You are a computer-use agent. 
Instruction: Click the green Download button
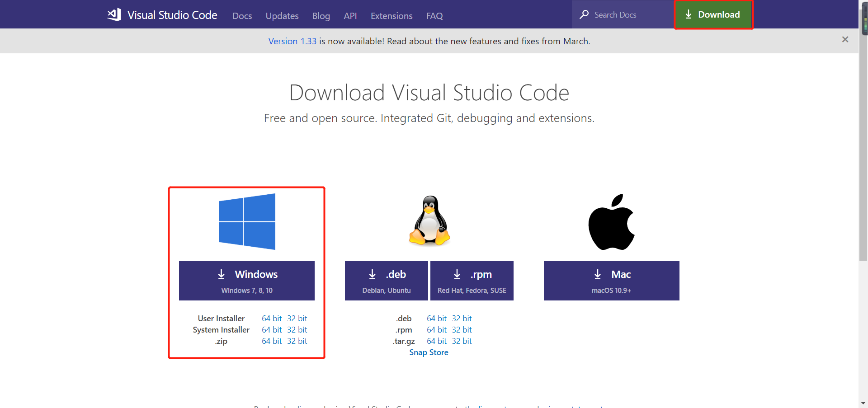[x=713, y=14]
